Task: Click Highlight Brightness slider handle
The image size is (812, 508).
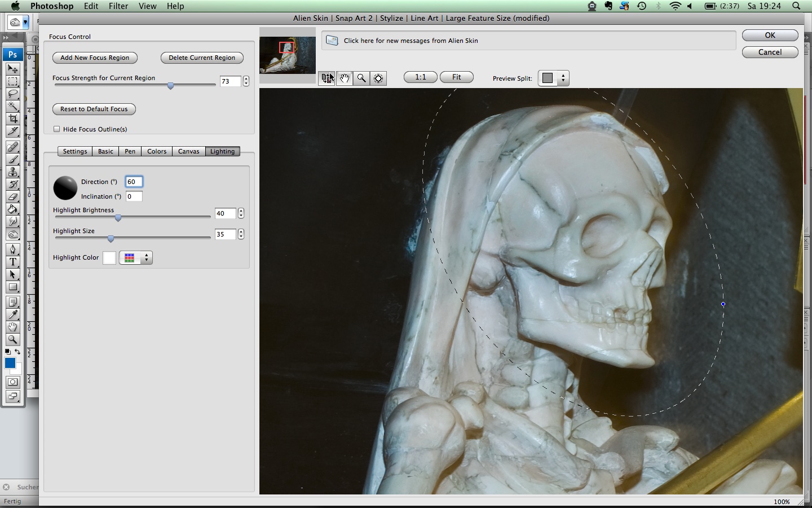Action: 118,218
